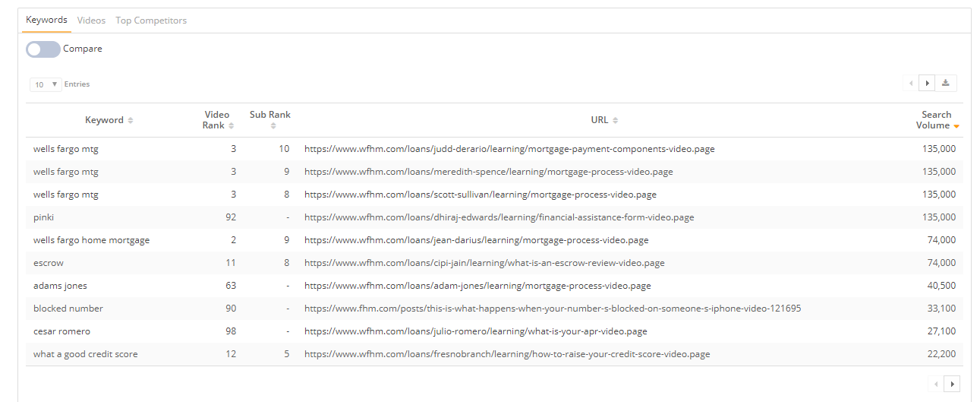980x402 pixels.
Task: Click video rank value 92
Action: click(x=231, y=217)
